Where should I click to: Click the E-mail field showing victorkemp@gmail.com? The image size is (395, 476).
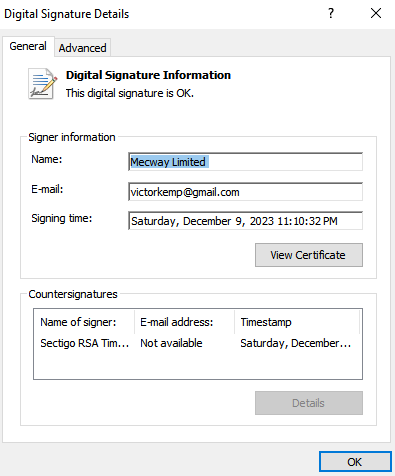[245, 192]
